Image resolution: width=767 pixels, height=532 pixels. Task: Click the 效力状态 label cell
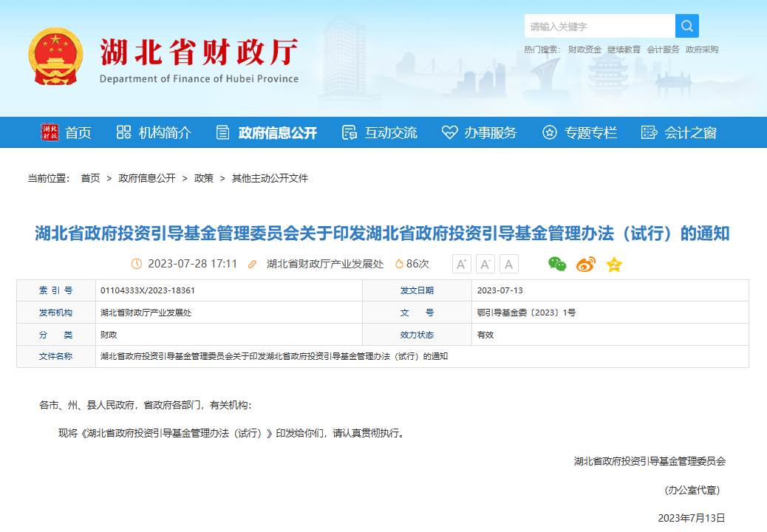(417, 335)
